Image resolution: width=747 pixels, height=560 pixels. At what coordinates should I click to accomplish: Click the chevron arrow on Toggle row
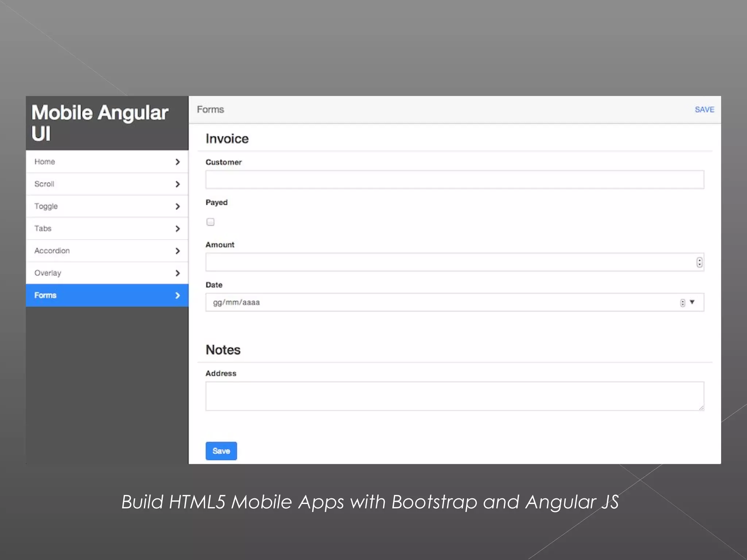(178, 206)
